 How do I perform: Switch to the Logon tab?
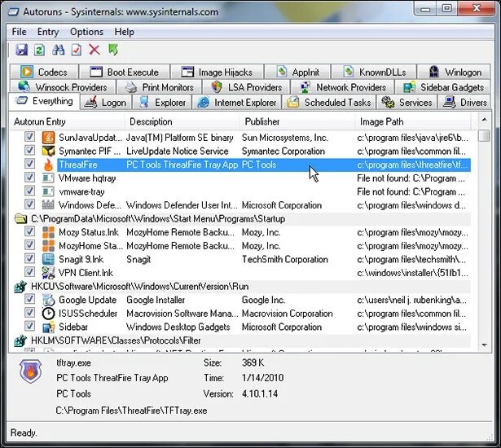coord(105,103)
